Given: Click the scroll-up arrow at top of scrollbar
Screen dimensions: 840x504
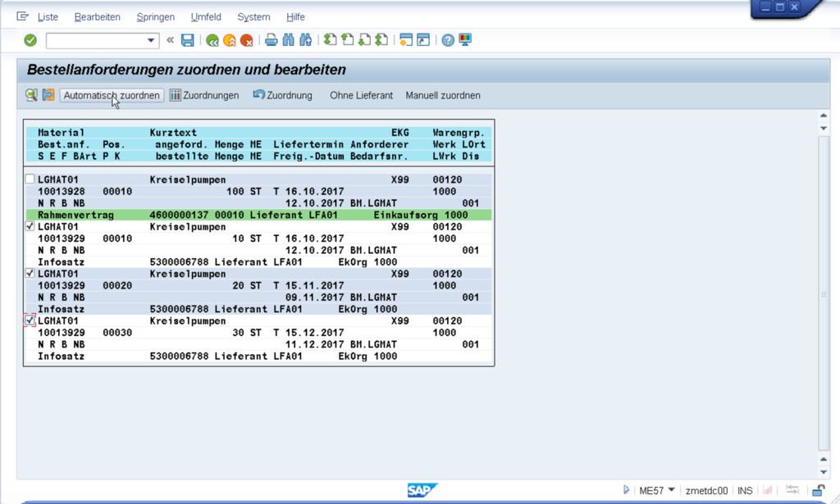Looking at the screenshot, I should point(824,116).
